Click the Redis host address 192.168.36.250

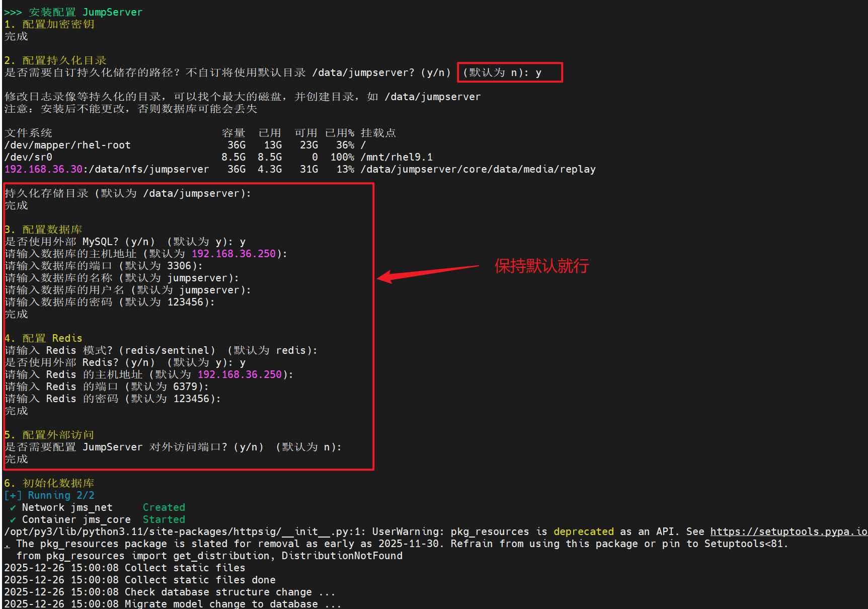(240, 374)
